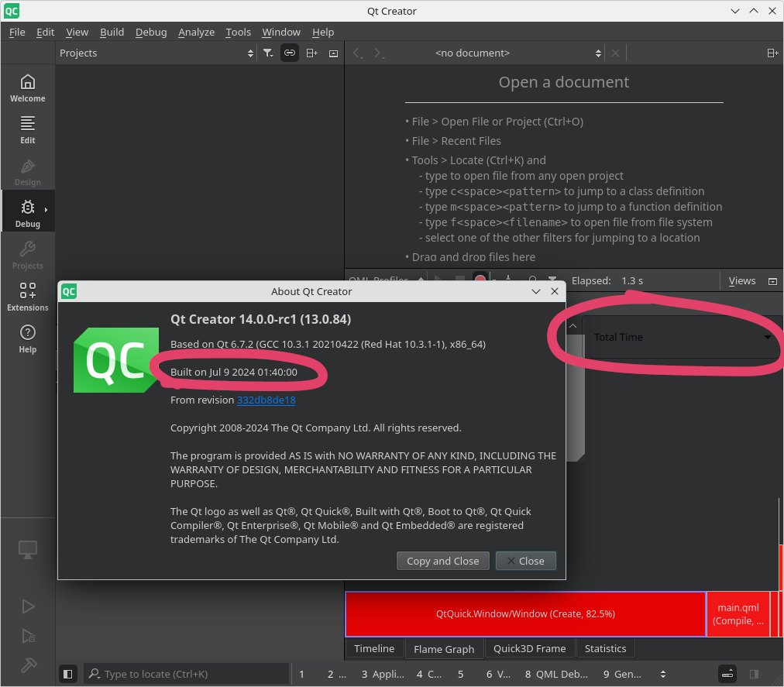Click the green Run play icon
Viewport: 784px width, 687px height.
point(28,606)
